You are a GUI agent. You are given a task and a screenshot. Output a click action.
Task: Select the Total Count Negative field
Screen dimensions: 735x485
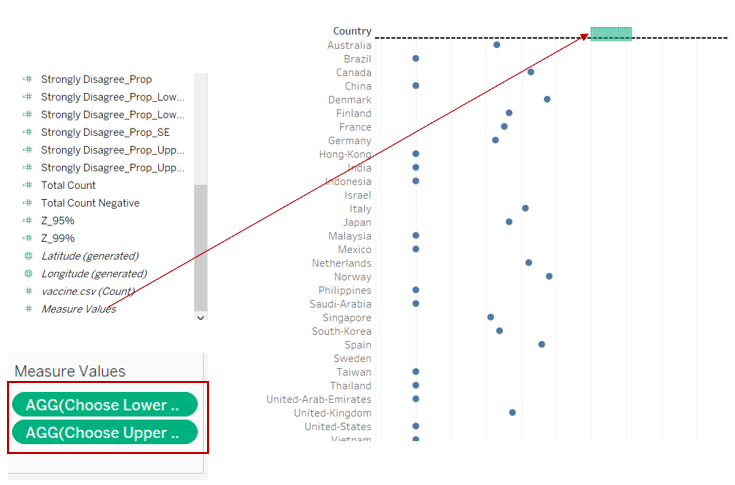(x=90, y=203)
